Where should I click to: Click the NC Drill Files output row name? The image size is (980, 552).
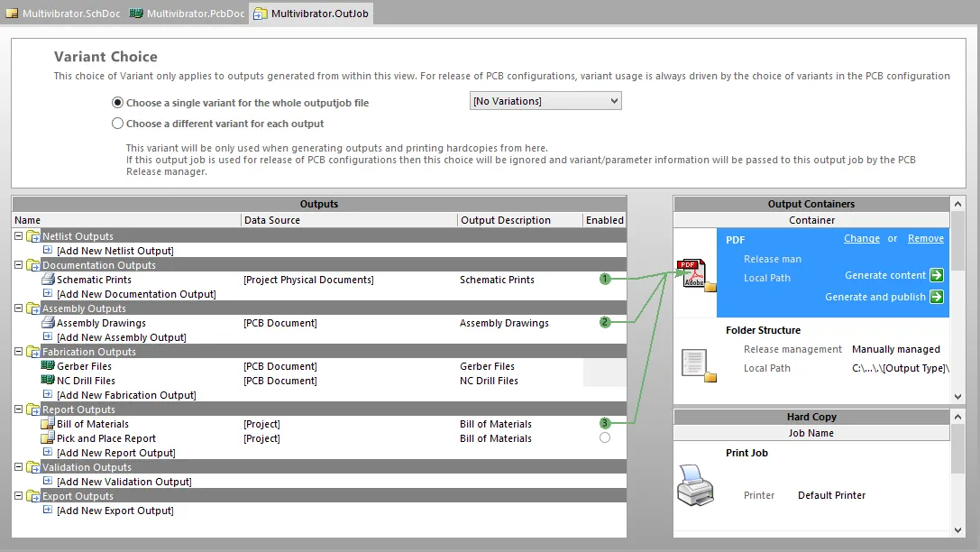tap(87, 381)
